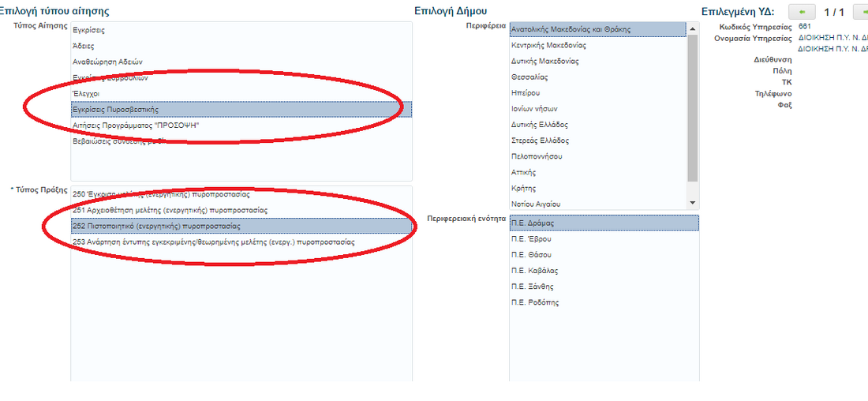Click the region list scroll-up arrow
This screenshot has width=868, height=401.
point(693,28)
